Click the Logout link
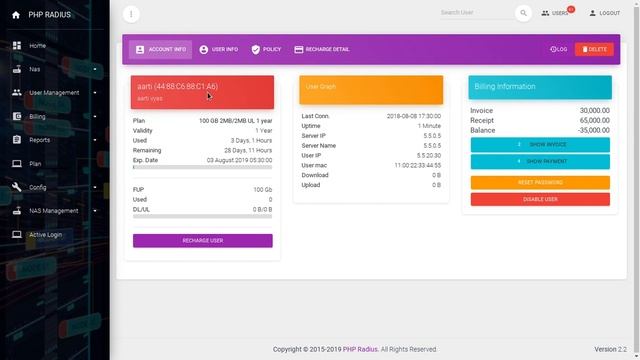 (x=604, y=13)
